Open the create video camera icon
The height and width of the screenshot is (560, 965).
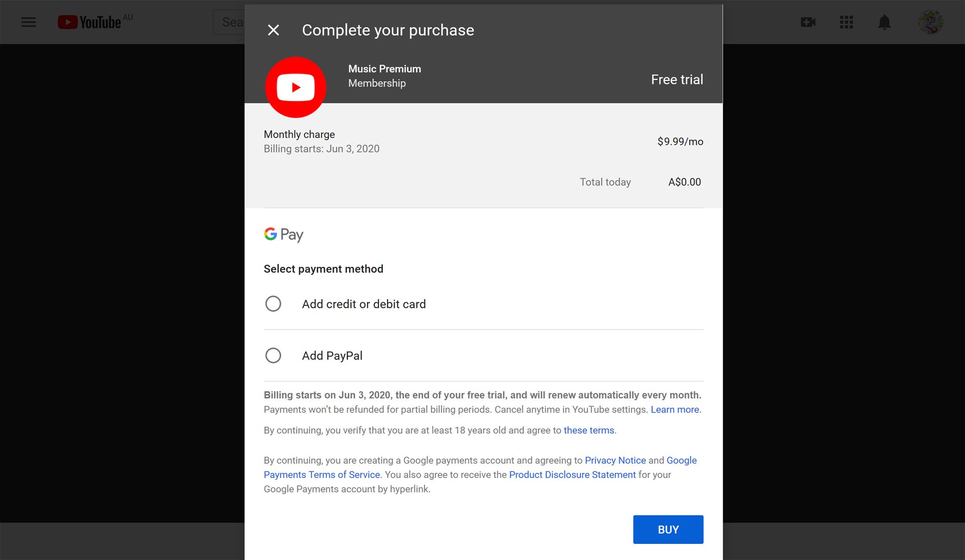coord(808,22)
